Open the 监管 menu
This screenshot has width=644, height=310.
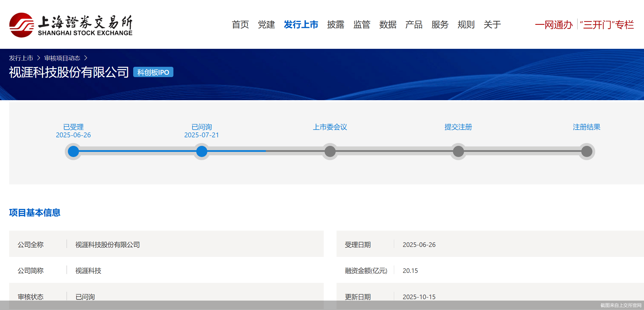click(x=362, y=25)
